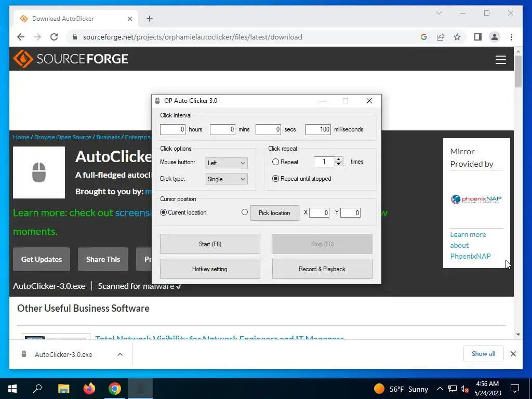532x399 pixels.
Task: Click the share page icon in address bar
Action: [x=441, y=37]
